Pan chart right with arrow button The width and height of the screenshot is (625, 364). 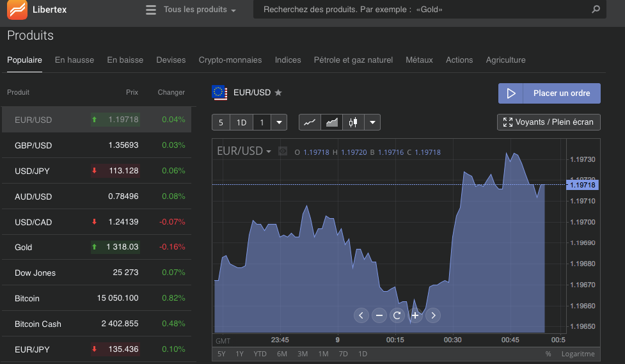click(433, 315)
